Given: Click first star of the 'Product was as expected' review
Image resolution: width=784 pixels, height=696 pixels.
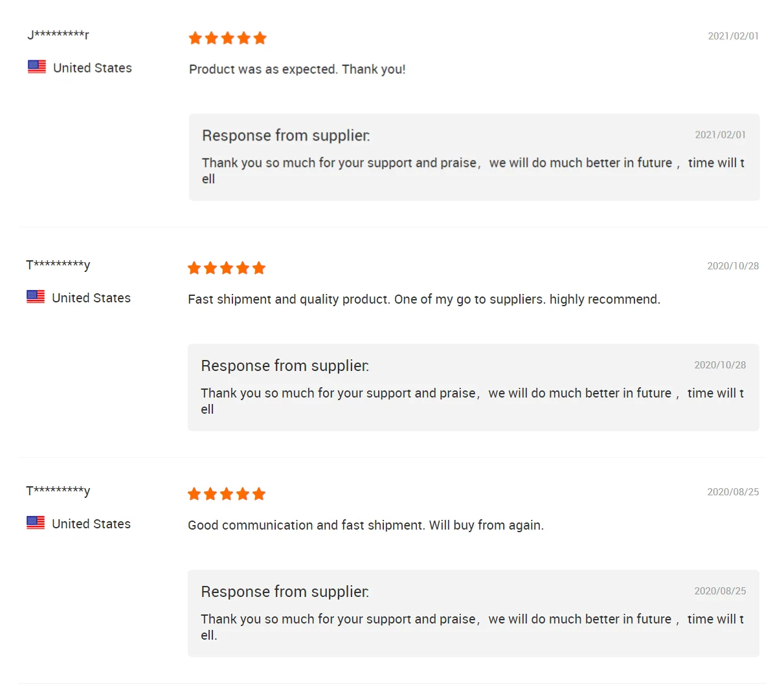Looking at the screenshot, I should 196,38.
